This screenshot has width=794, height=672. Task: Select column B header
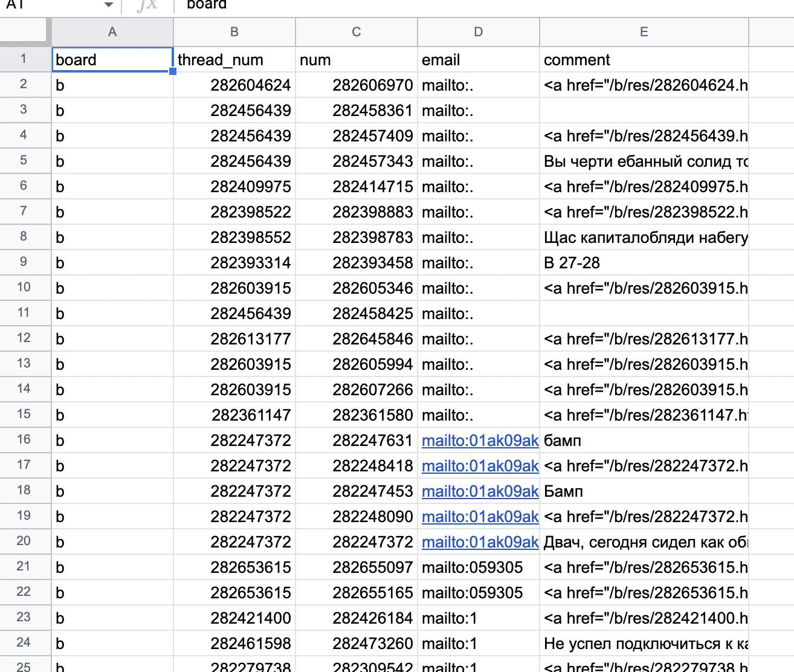click(x=234, y=32)
